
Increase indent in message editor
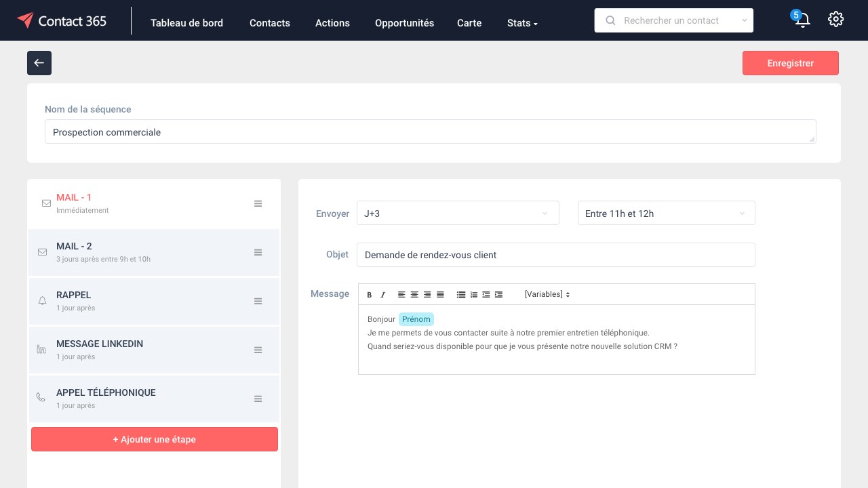click(x=499, y=295)
